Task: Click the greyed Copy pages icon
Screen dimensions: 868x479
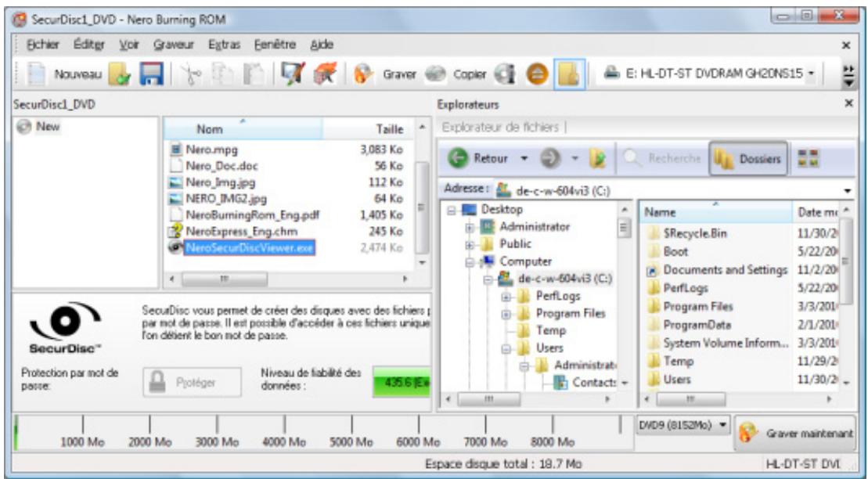Action: [223, 74]
